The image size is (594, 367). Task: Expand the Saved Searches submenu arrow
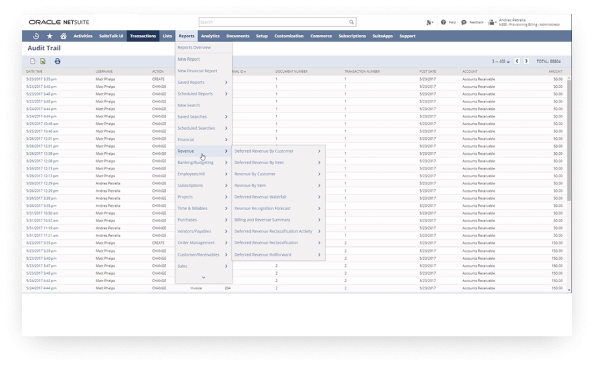[x=226, y=117]
